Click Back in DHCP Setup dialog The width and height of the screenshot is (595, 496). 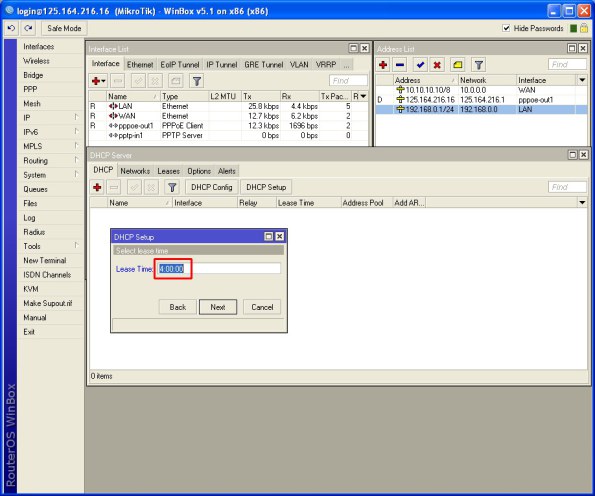[x=178, y=307]
